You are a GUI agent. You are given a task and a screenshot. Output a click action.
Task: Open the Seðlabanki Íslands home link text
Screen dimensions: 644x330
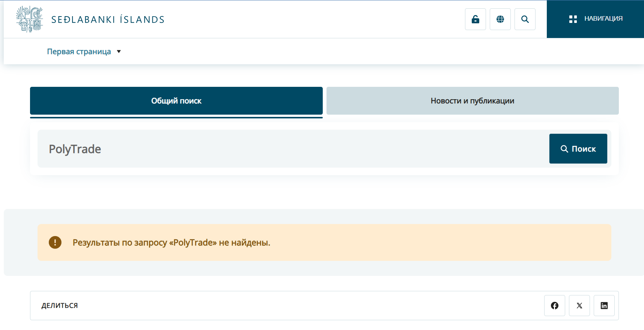[x=108, y=20]
